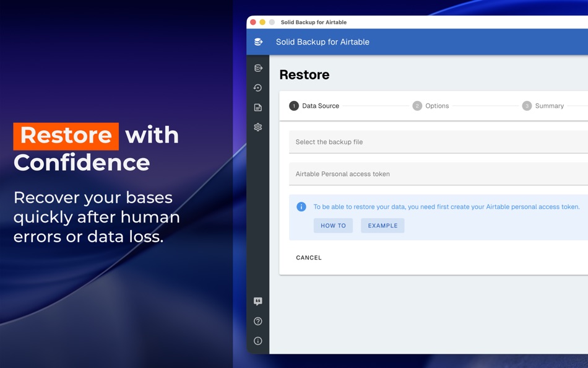This screenshot has width=588, height=368.
Task: Open Help using the question mark icon
Action: click(258, 321)
